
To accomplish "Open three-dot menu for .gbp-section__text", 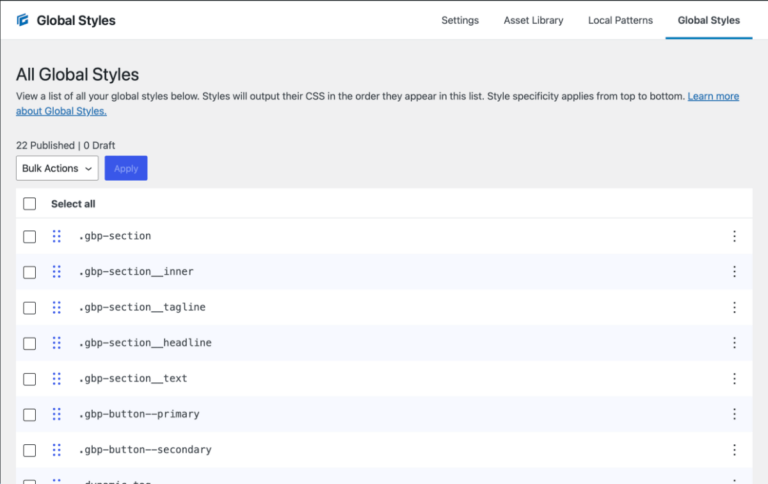I will click(734, 379).
